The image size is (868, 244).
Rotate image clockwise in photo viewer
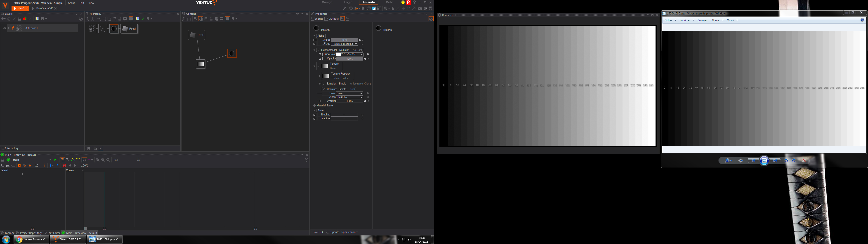click(x=794, y=160)
